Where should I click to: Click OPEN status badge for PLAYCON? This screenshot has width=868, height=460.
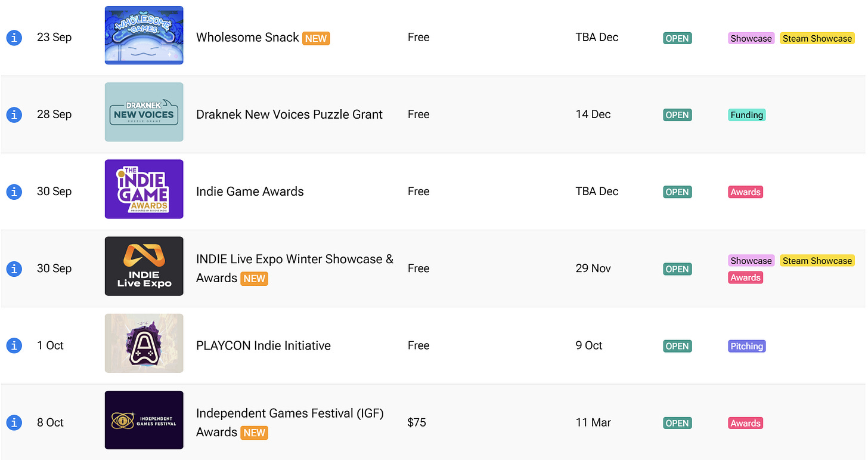click(677, 346)
